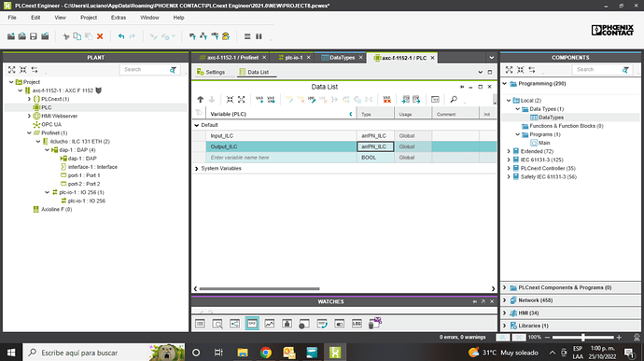The height and width of the screenshot is (361, 644).
Task: Click the collapse-all icon in COMPONENTS panel toolbar
Action: (521, 70)
